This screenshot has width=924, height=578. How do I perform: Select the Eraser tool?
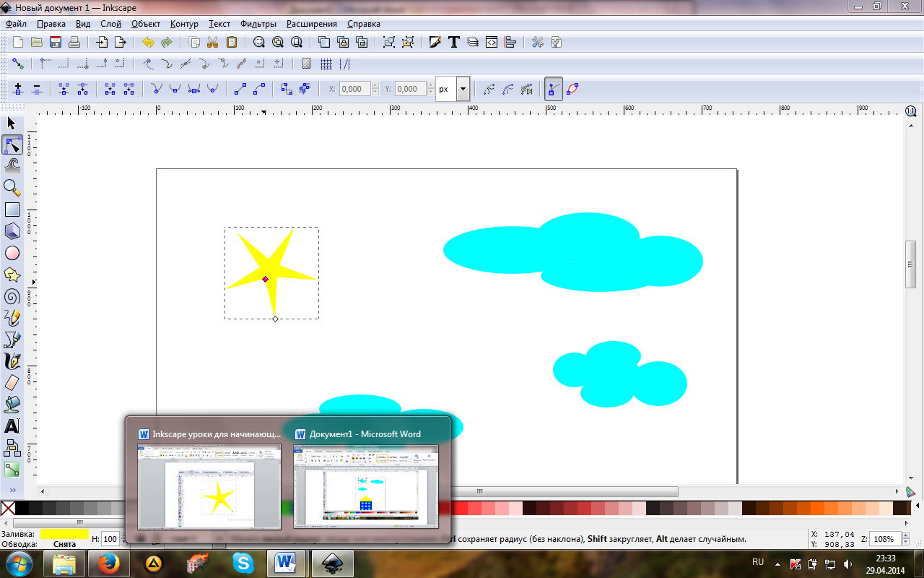tap(12, 383)
